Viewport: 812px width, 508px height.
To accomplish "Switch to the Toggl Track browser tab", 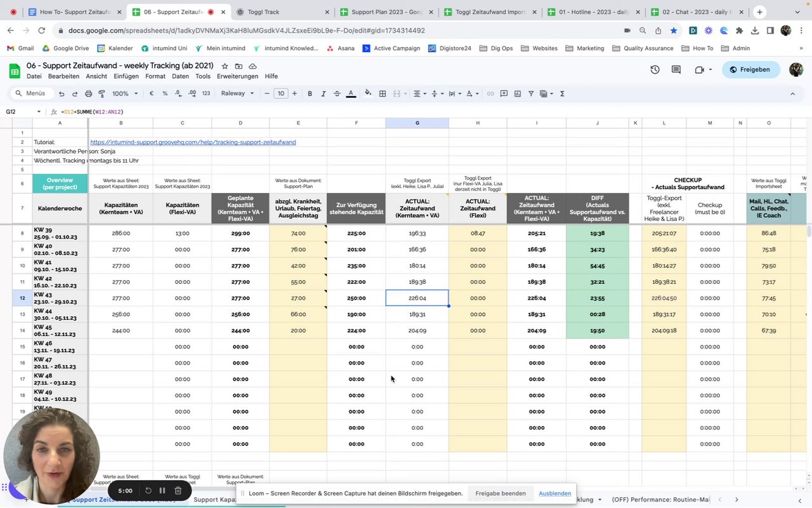I will pyautogui.click(x=283, y=12).
